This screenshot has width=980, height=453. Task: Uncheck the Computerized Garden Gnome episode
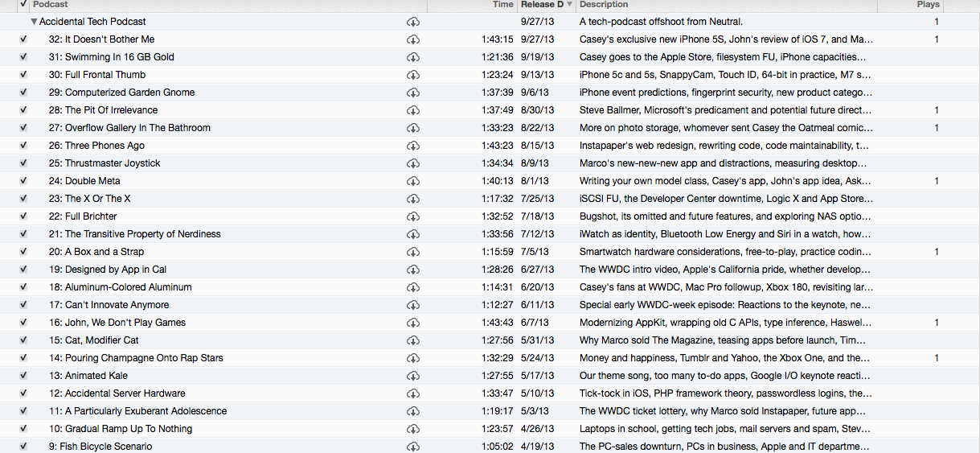click(x=23, y=93)
